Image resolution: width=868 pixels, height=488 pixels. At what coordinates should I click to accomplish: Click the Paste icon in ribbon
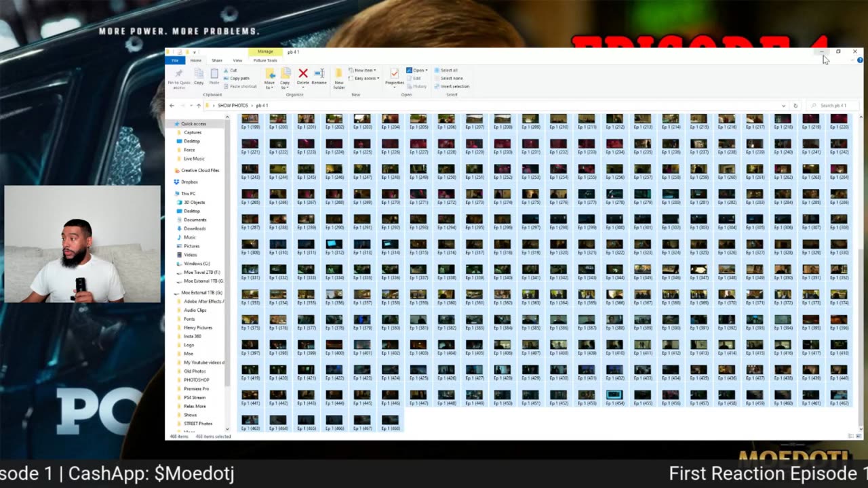click(x=214, y=74)
